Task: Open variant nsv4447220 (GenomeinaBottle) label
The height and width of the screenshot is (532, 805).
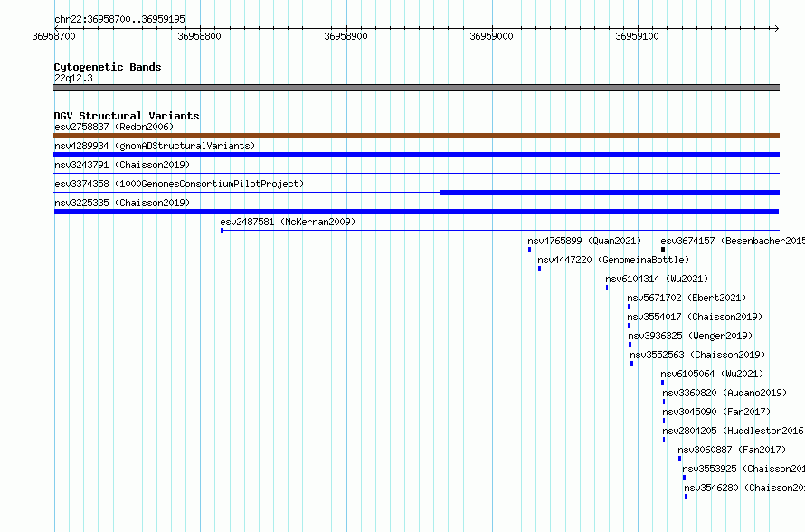Action: tap(613, 260)
